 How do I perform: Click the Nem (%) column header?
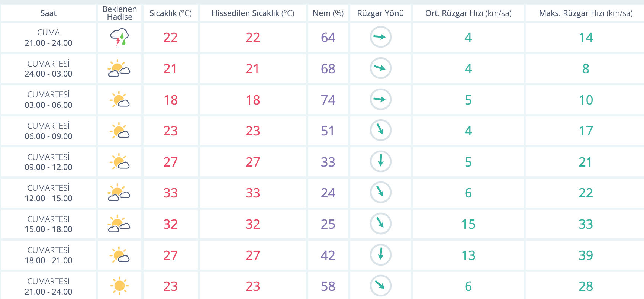pos(328,13)
